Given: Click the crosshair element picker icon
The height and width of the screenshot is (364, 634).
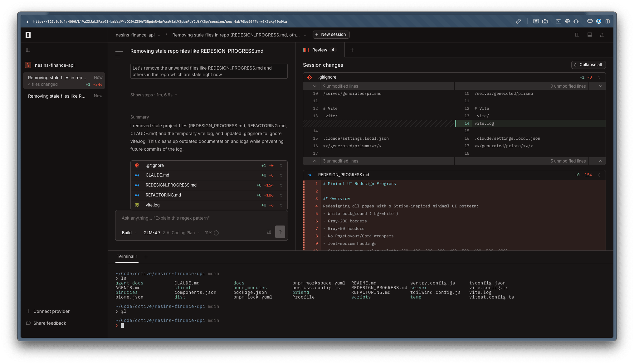Looking at the screenshot, I should tap(576, 22).
